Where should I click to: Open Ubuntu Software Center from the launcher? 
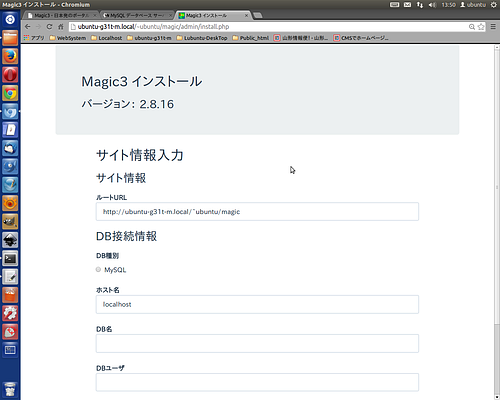[10, 295]
